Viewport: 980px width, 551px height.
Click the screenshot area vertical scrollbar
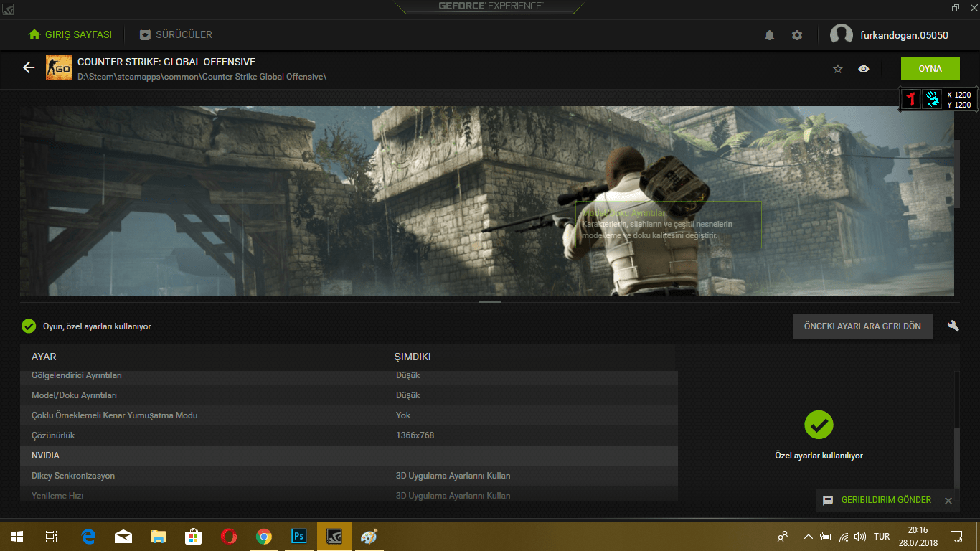pyautogui.click(x=957, y=172)
